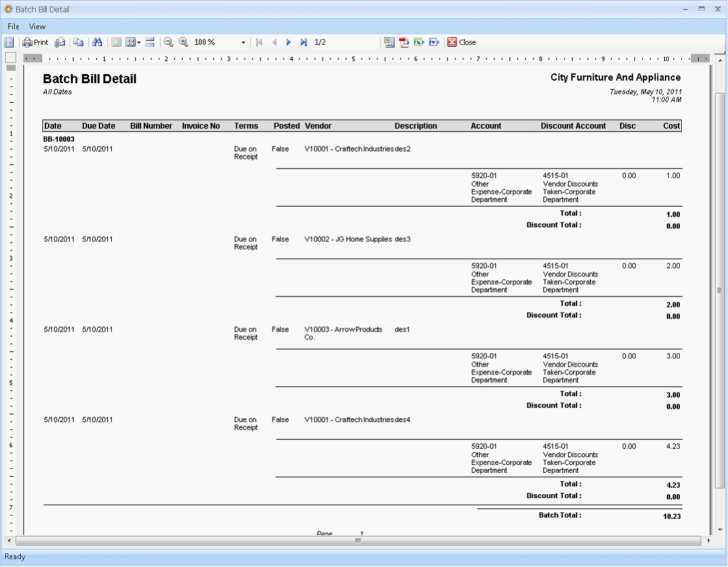Export report to PDF icon
Image resolution: width=728 pixels, height=567 pixels.
(404, 42)
